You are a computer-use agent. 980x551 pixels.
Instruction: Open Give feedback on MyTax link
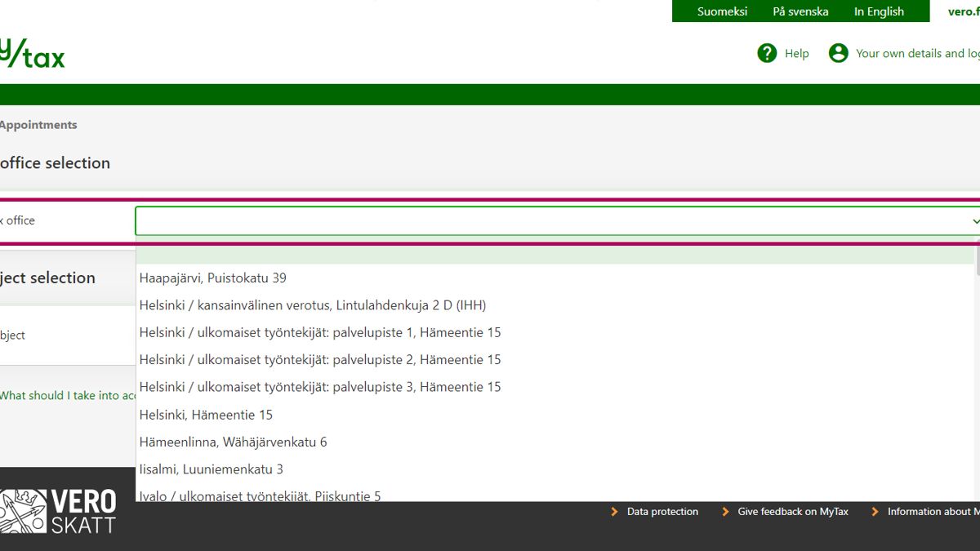click(792, 512)
